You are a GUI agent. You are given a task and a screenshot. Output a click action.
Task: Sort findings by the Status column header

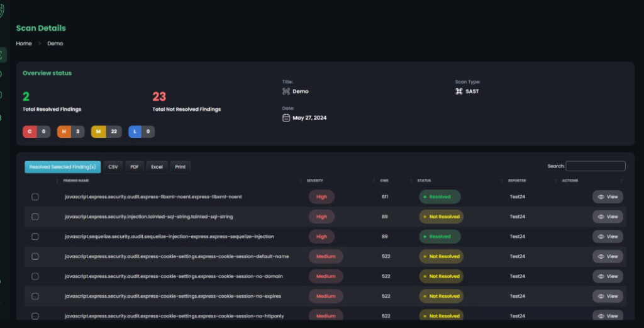pos(424,181)
